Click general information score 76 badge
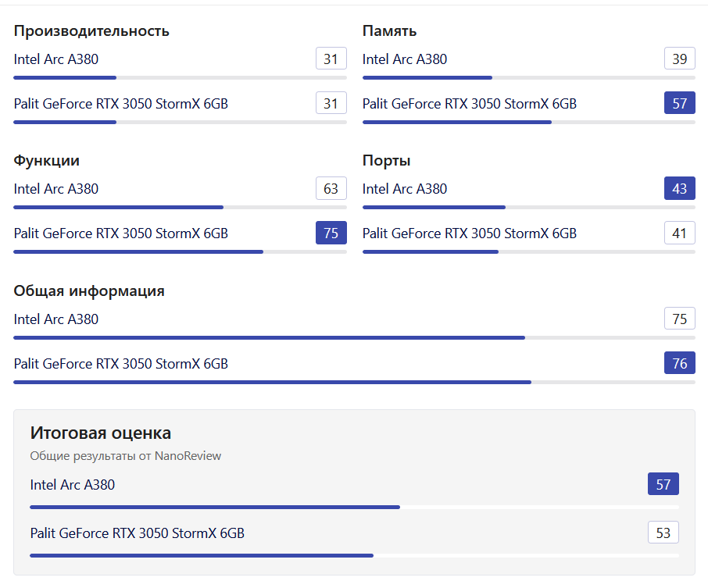The width and height of the screenshot is (708, 588). click(679, 364)
